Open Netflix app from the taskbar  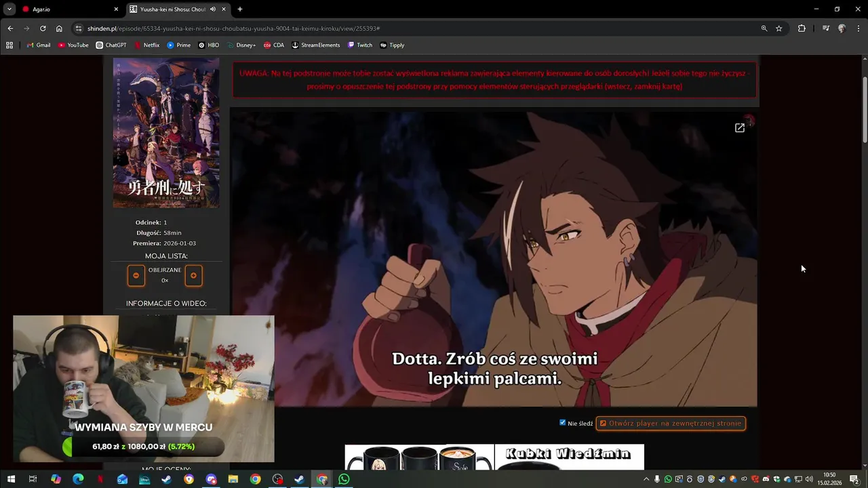[x=100, y=479]
